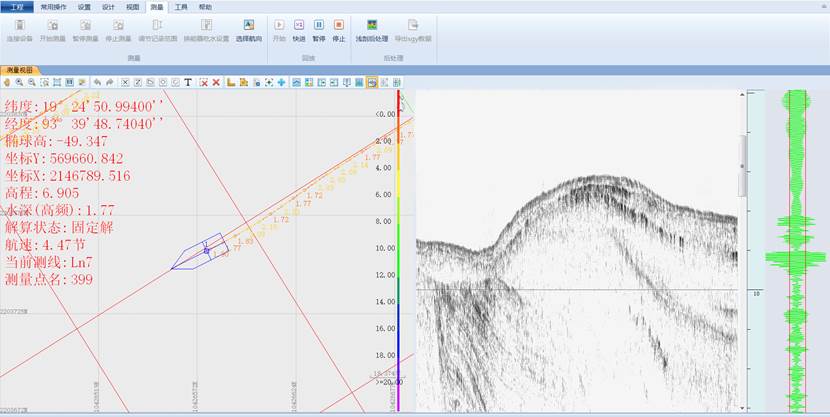Open 换能器吃水设置 transducer draft settings
This screenshot has height=417, width=830.
[x=206, y=27]
